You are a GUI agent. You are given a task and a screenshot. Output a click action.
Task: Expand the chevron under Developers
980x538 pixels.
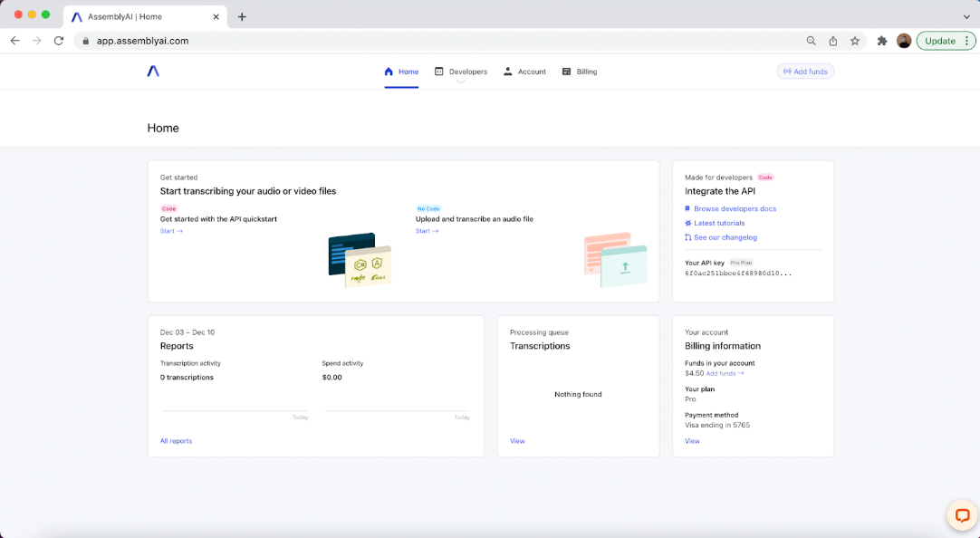461,82
